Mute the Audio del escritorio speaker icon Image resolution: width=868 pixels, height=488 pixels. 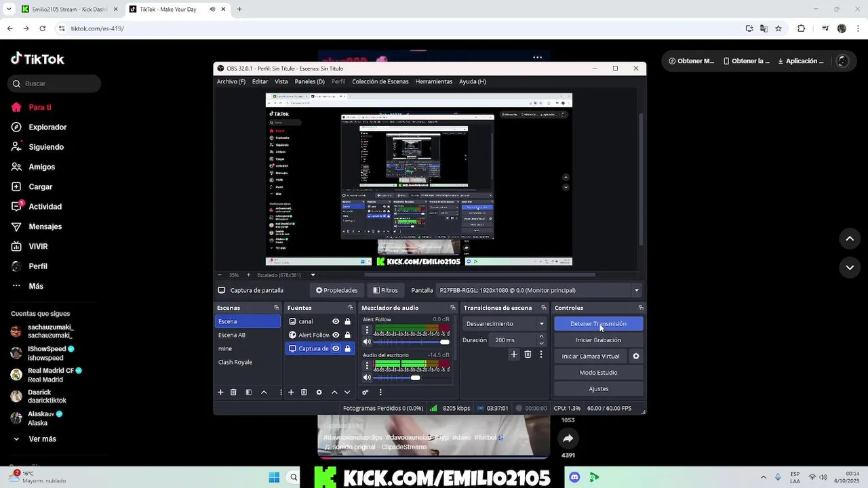368,378
